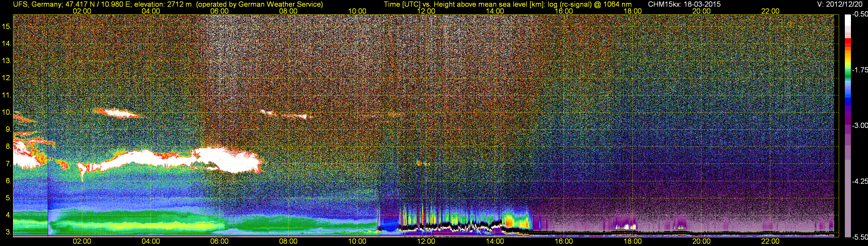Image resolution: width=868 pixels, height=246 pixels.
Task: Click the red band of the colorbar
Action: tap(848, 43)
